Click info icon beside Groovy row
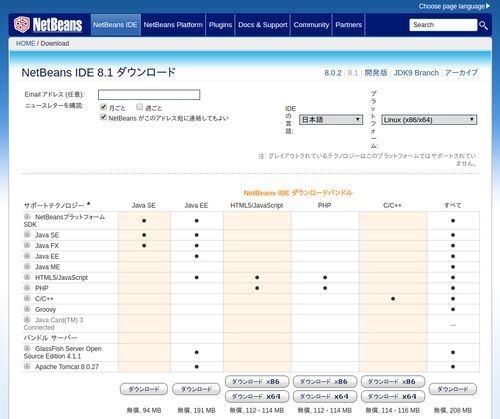Screen dimensions: 500x419 27,309
